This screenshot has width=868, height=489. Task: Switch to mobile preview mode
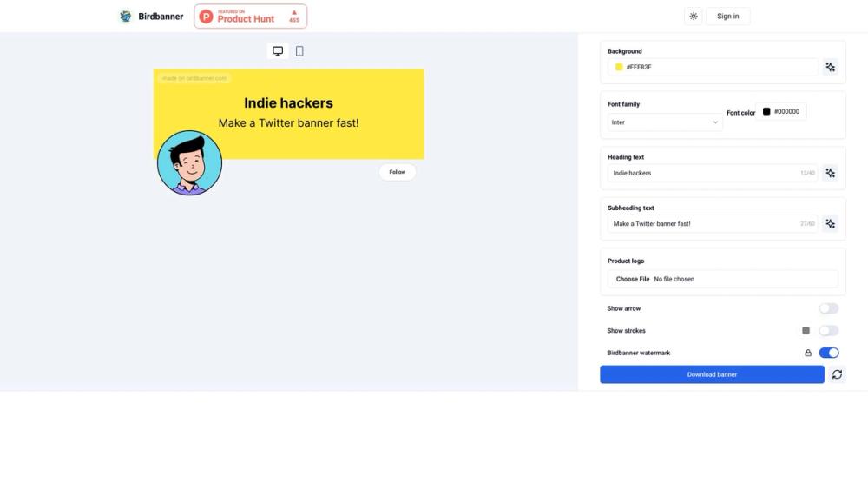[299, 51]
